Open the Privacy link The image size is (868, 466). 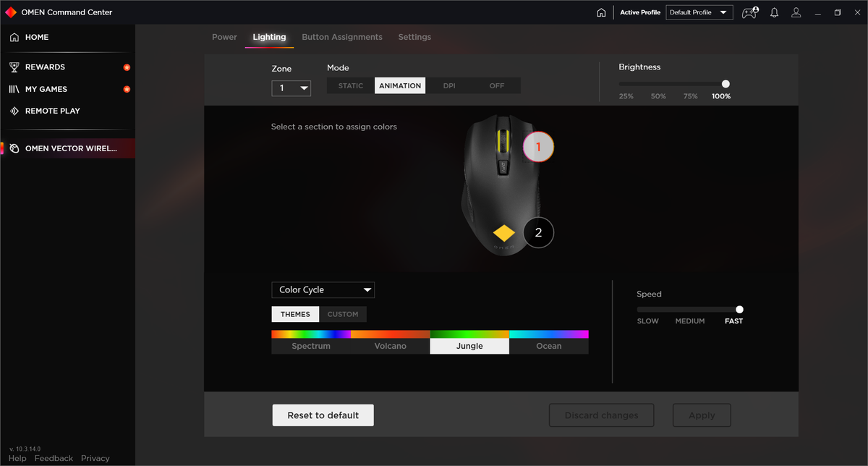95,458
